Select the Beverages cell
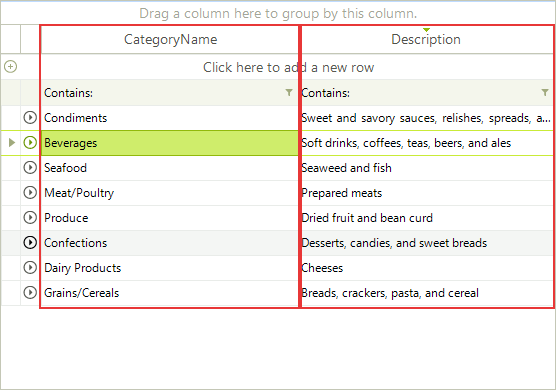Viewport: 556px width, 390px height. pyautogui.click(x=170, y=143)
